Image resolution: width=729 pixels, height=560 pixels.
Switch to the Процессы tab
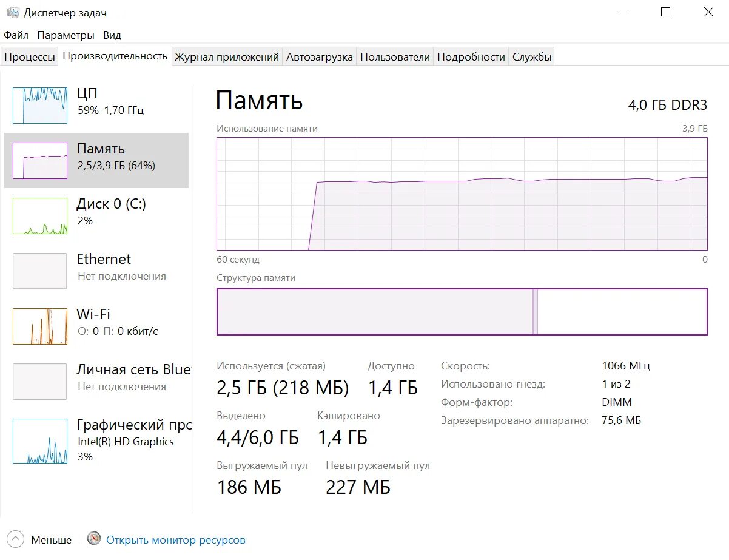29,57
